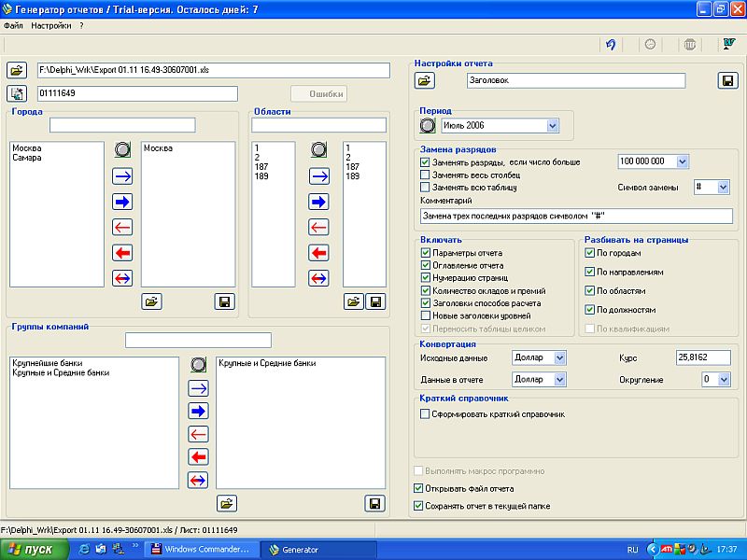Toggle Сформировать краткий справочник checkbox
Screen dimensions: 747x560
click(426, 413)
